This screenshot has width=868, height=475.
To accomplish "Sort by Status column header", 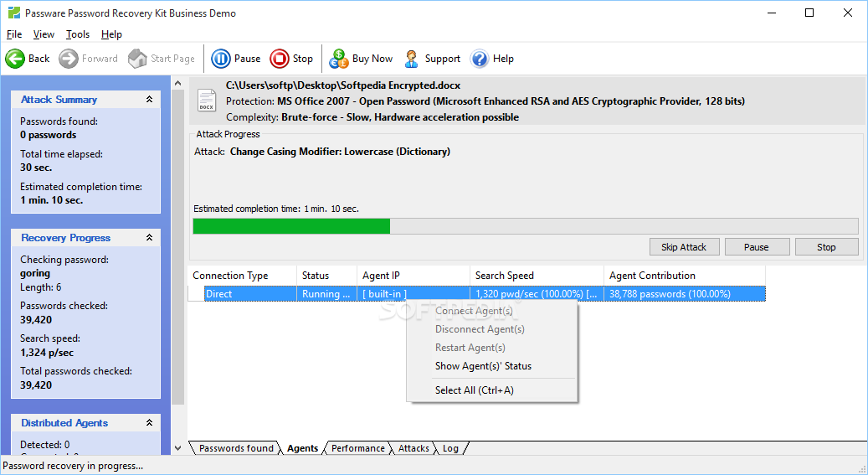I will [326, 276].
